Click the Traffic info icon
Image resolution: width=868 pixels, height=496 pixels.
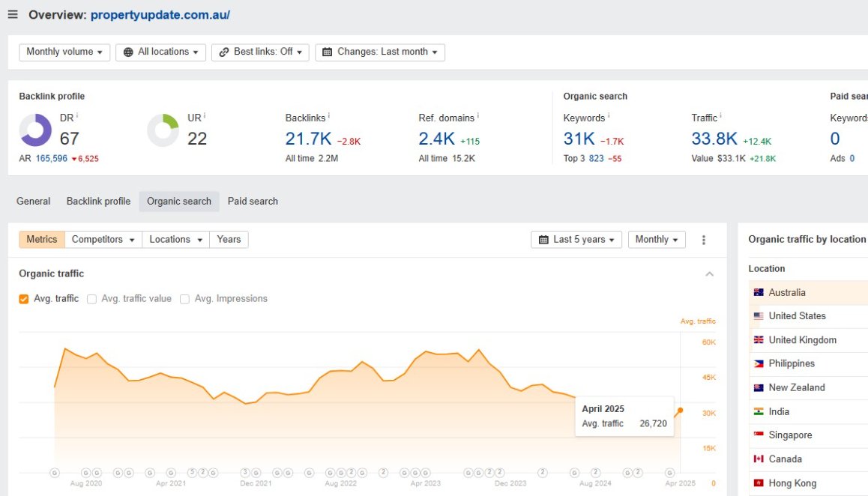pos(720,115)
